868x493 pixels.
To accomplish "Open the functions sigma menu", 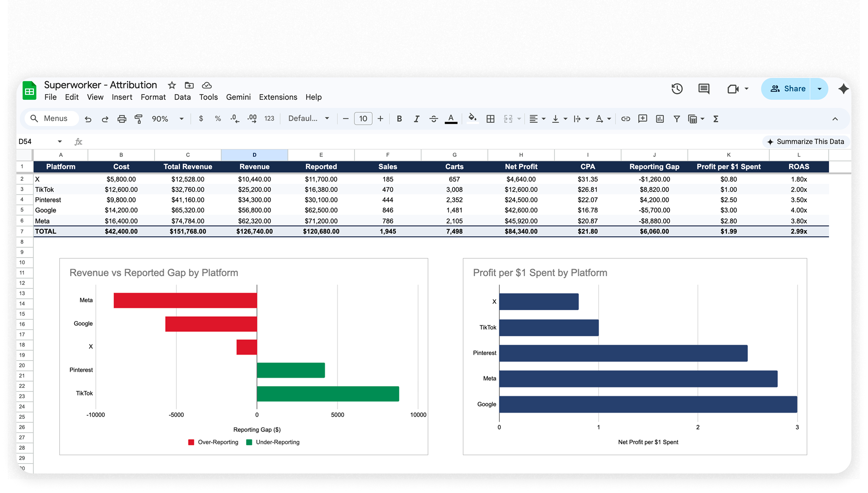I will [x=716, y=119].
